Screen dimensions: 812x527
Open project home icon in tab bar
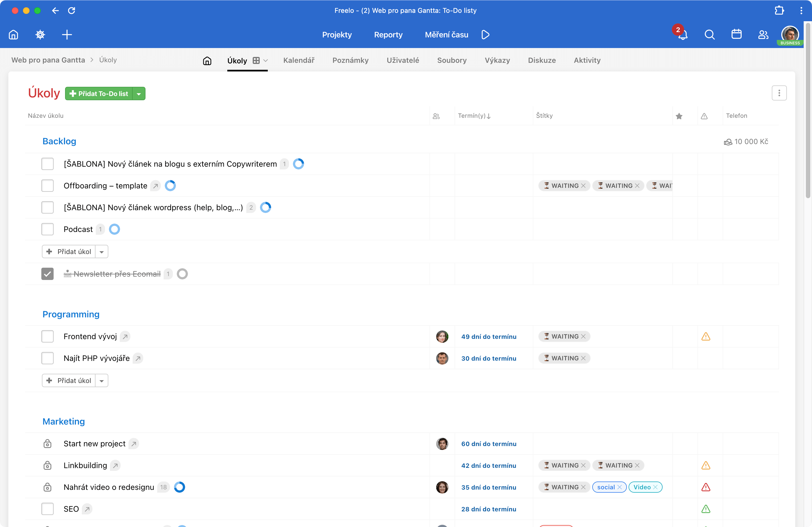coord(207,61)
